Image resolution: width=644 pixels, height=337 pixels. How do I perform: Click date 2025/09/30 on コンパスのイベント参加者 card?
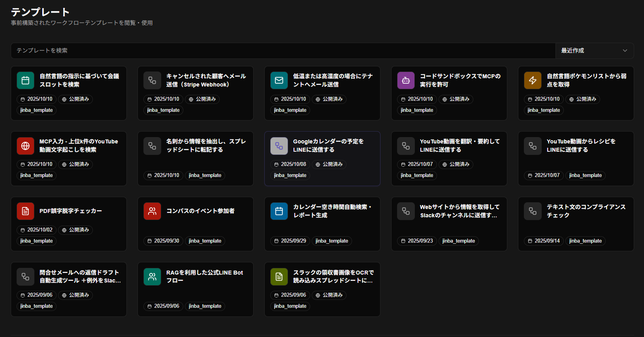click(x=163, y=241)
